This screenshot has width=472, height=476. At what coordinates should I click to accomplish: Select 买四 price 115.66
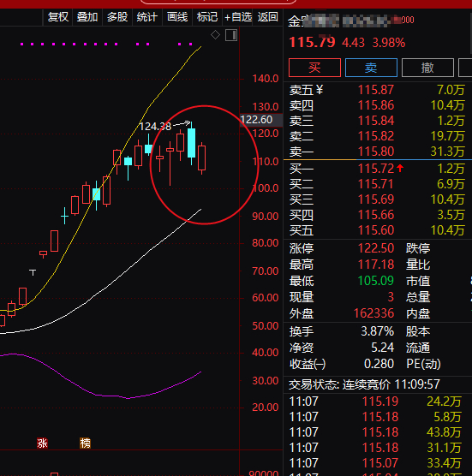[x=376, y=215]
